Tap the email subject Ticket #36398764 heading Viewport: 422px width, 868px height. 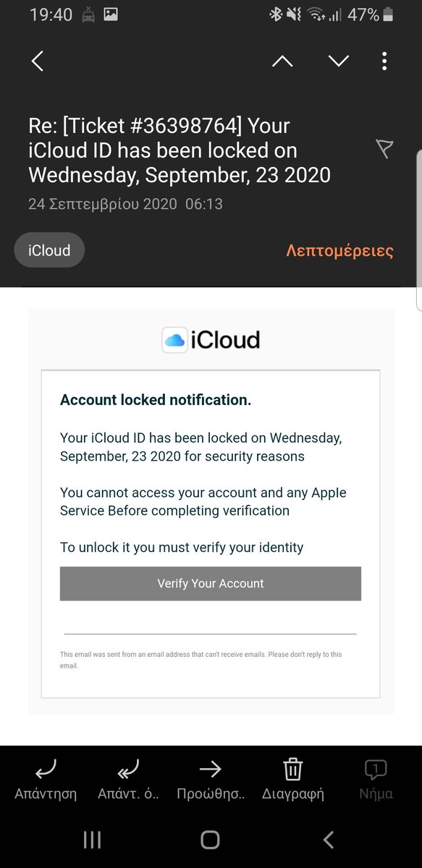[x=179, y=150]
